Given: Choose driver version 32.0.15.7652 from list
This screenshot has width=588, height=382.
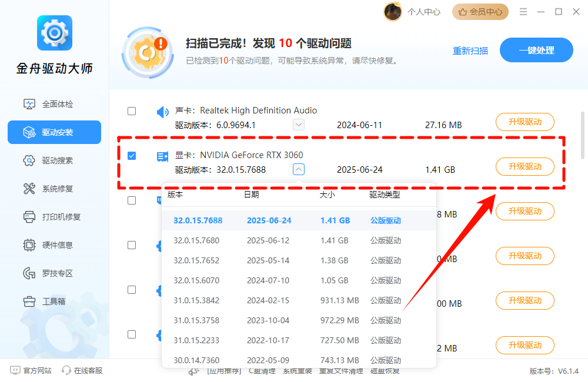Looking at the screenshot, I should pos(196,260).
